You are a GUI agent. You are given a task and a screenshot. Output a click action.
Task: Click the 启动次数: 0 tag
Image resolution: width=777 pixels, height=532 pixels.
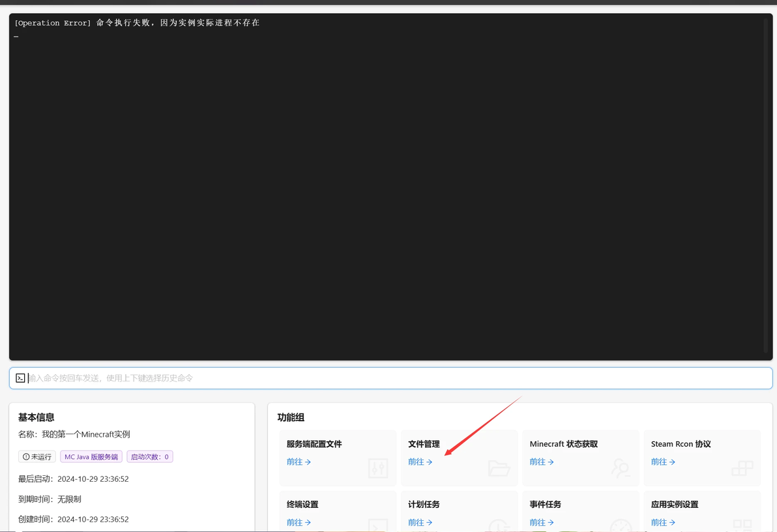pyautogui.click(x=150, y=456)
